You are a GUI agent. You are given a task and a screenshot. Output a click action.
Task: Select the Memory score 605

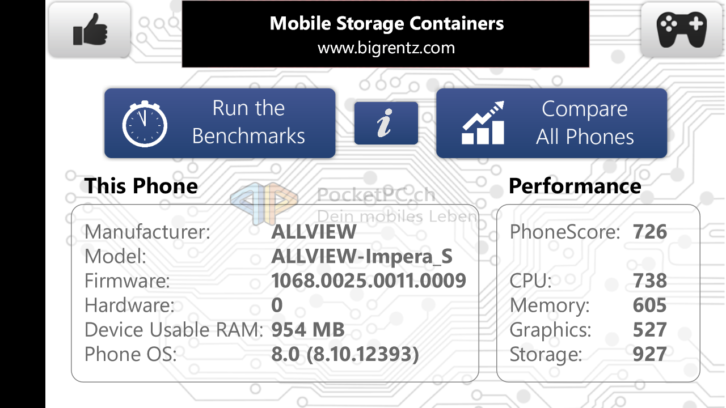[650, 305]
